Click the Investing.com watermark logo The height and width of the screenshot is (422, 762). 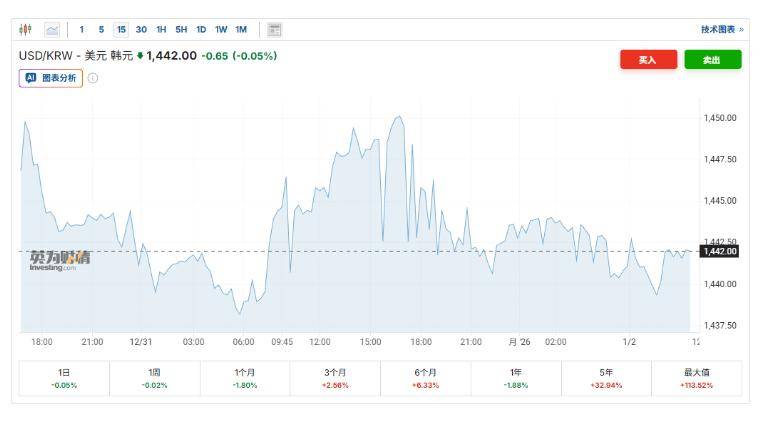(59, 259)
